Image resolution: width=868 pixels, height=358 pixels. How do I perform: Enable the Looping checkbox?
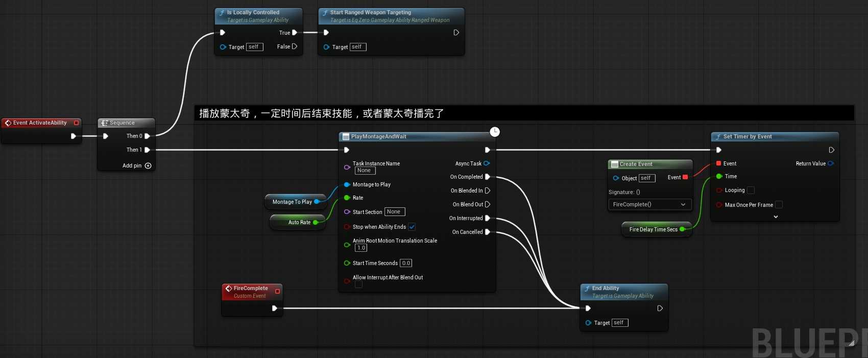click(751, 190)
